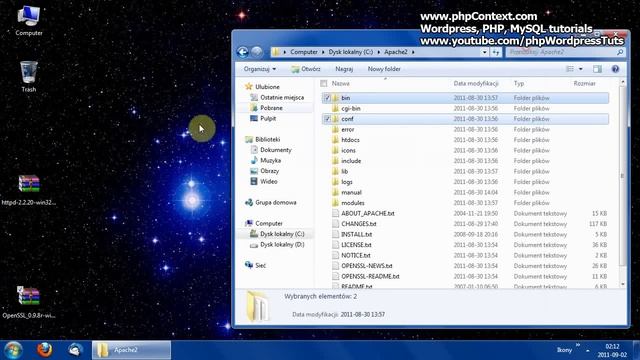Toggle the preview pane button
Screen dimensions: 640x360
(597, 69)
